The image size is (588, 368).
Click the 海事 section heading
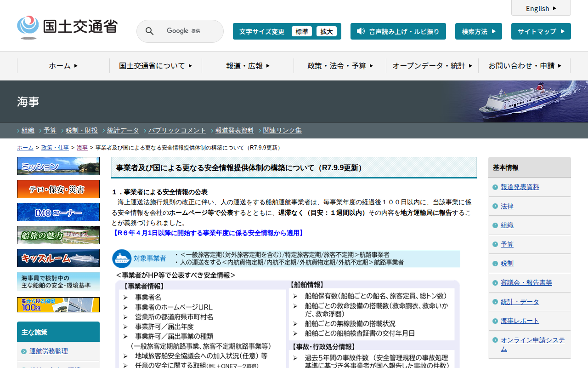point(28,102)
